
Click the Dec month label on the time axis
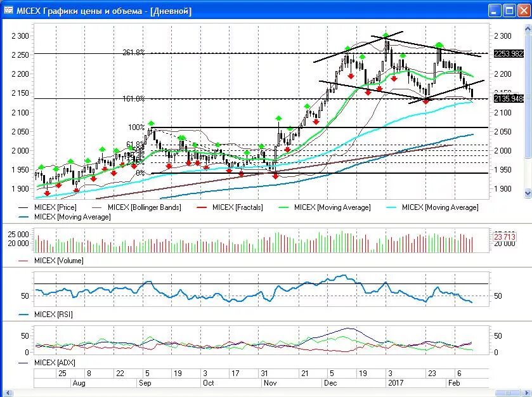(x=330, y=383)
